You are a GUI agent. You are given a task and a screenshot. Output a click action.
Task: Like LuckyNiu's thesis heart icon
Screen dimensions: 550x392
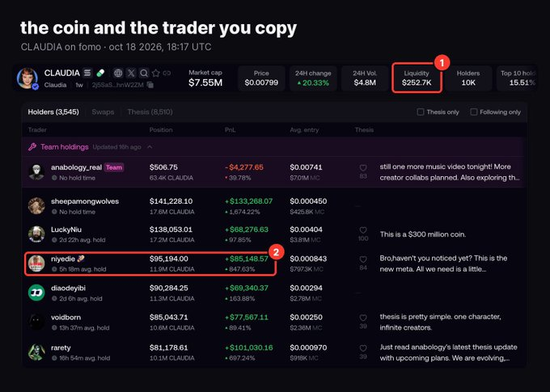click(363, 230)
